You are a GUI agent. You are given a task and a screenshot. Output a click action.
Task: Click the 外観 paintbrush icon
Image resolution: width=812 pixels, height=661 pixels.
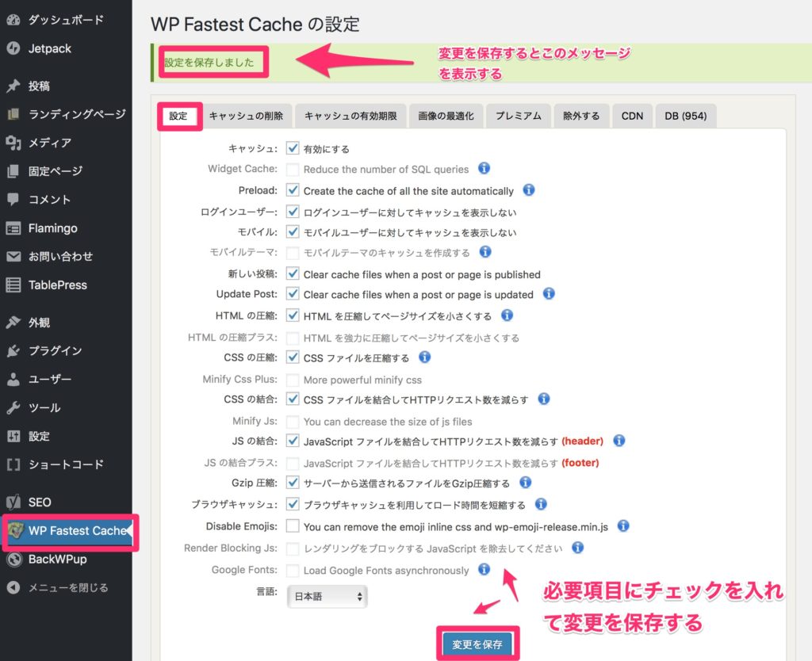[x=13, y=322]
